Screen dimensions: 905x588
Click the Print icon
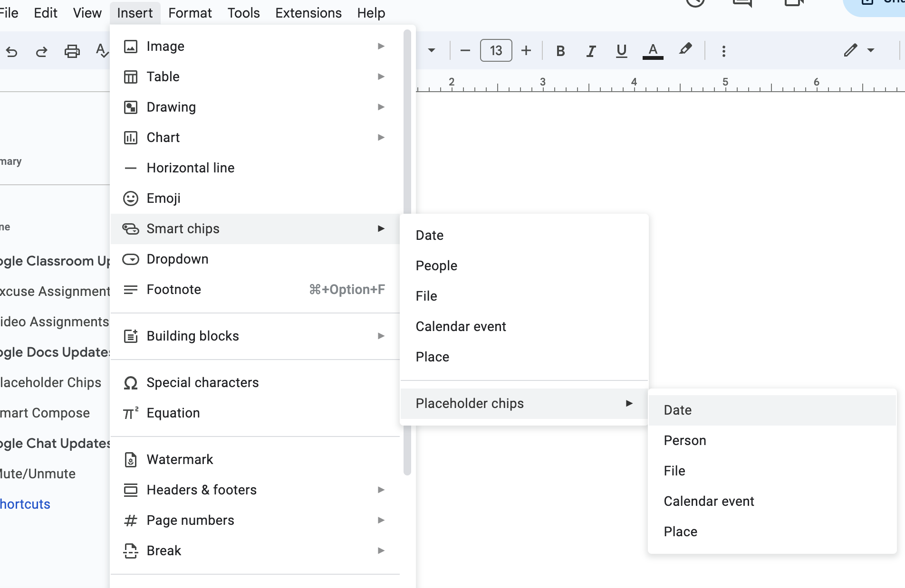click(72, 51)
